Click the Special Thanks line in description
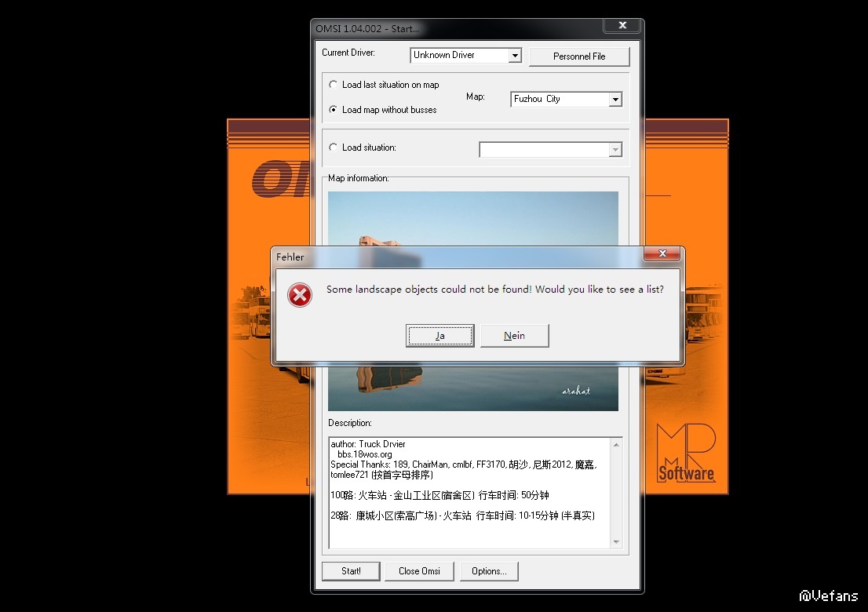The height and width of the screenshot is (612, 868). (464, 464)
